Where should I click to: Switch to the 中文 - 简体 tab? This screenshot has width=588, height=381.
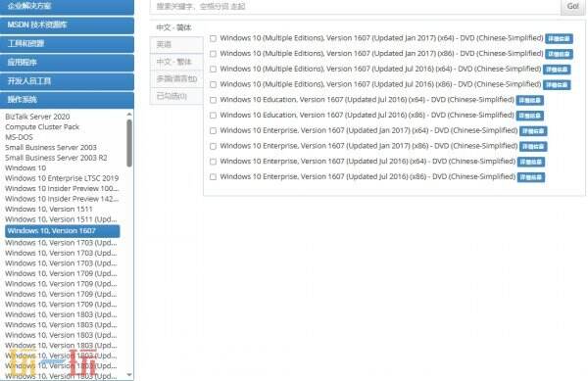click(175, 27)
